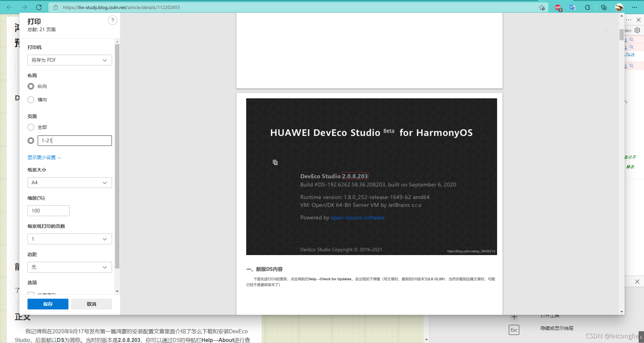Open the Google Translate extension

573,7
